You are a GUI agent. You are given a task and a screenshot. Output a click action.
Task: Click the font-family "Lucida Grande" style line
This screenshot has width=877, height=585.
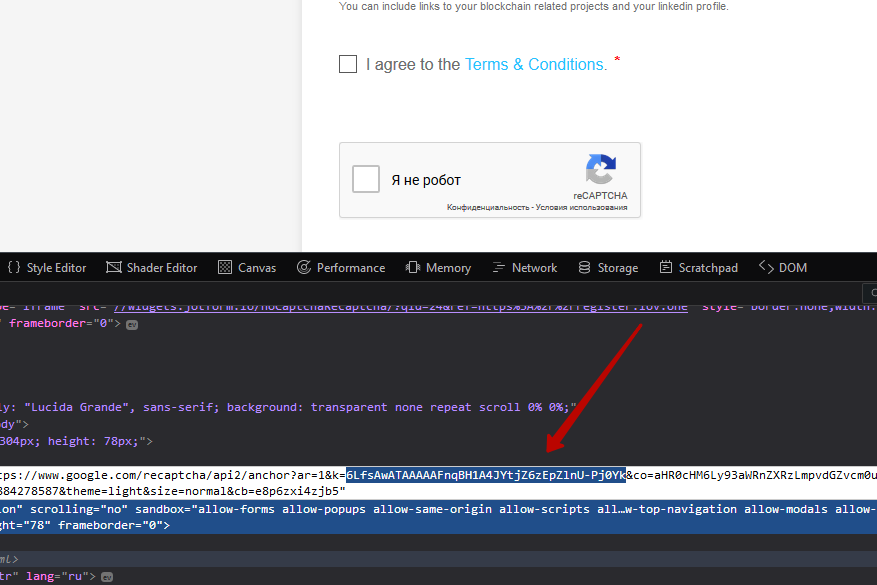(288, 407)
